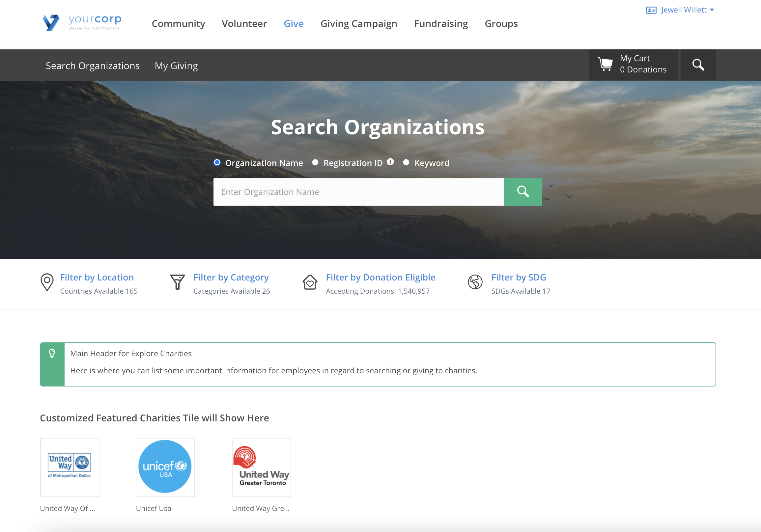761x532 pixels.
Task: Select the Organization Name radio button
Action: [x=217, y=162]
